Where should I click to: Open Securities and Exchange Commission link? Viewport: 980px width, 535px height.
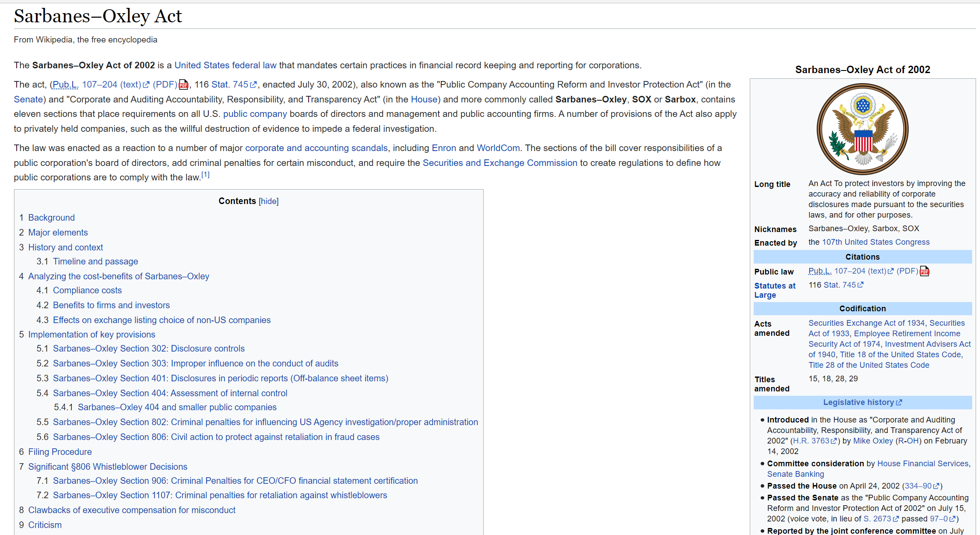click(x=500, y=163)
